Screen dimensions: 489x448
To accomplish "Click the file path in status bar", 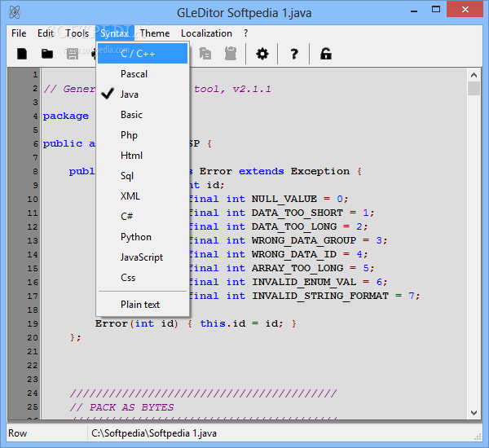I will [154, 433].
